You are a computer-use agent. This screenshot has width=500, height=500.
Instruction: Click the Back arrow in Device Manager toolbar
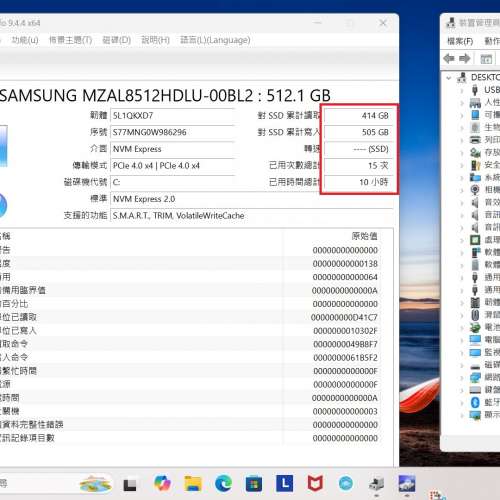click(449, 59)
